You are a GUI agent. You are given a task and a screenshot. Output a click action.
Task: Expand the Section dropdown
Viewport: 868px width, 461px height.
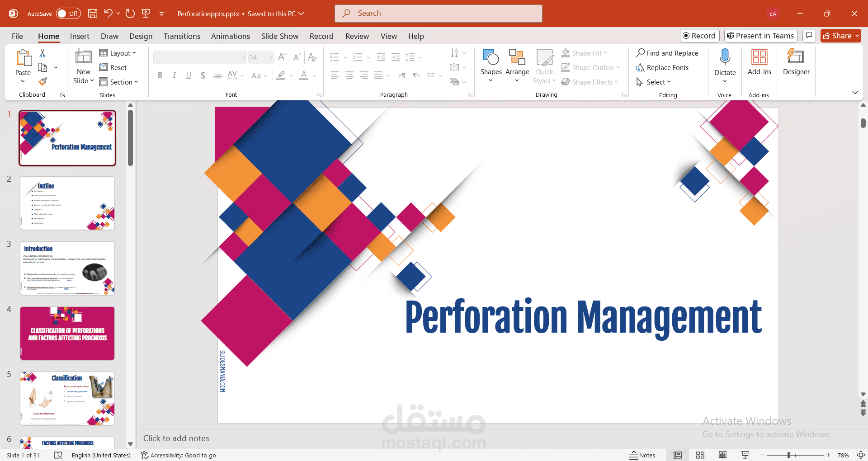tap(119, 82)
